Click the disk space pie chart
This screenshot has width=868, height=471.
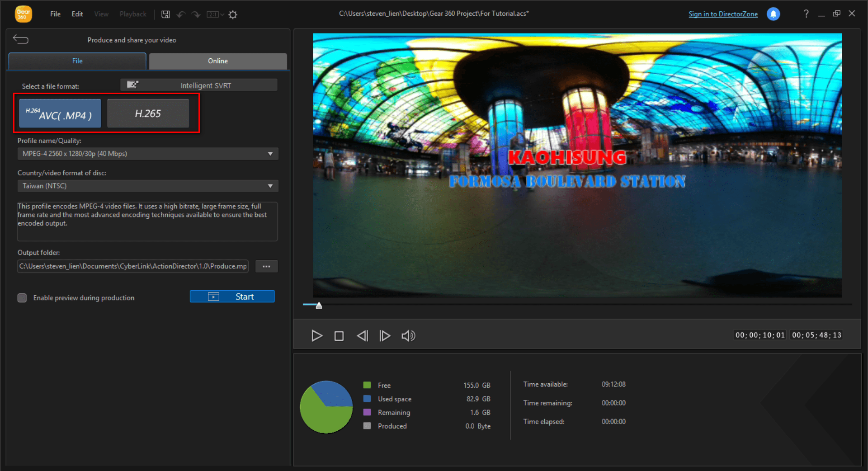click(x=326, y=407)
